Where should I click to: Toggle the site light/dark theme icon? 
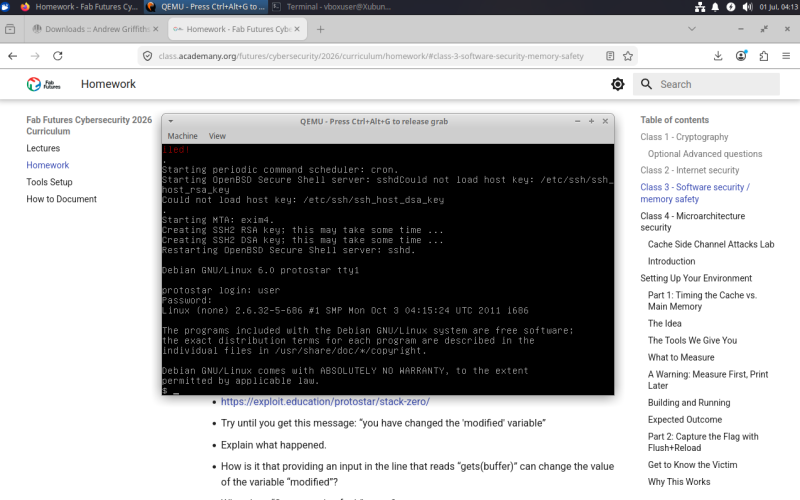click(x=617, y=84)
